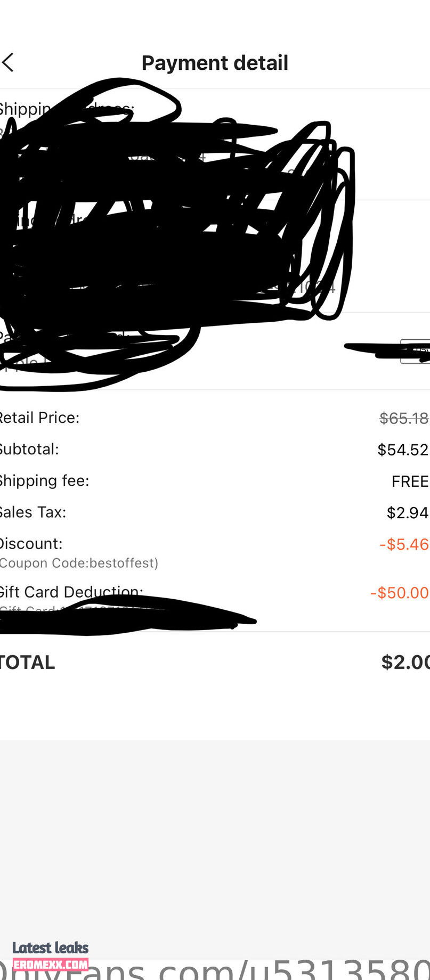Click the $54.52 subtotal amount
430x980 pixels.
point(403,450)
